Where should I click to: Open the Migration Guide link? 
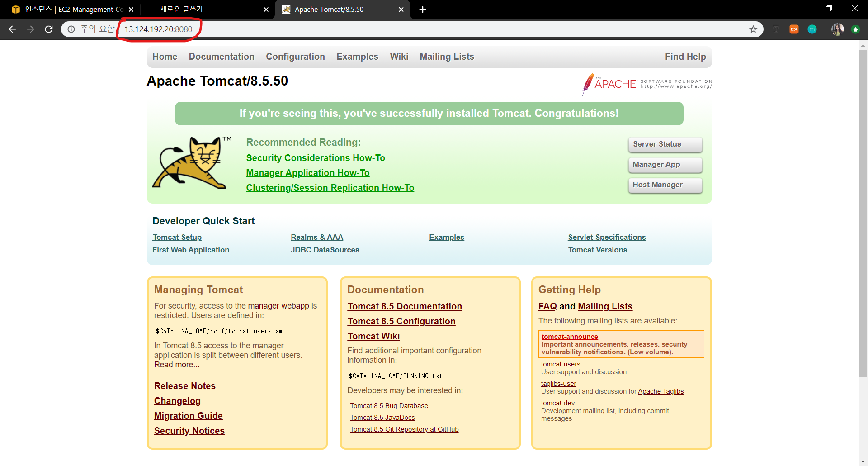click(x=189, y=416)
